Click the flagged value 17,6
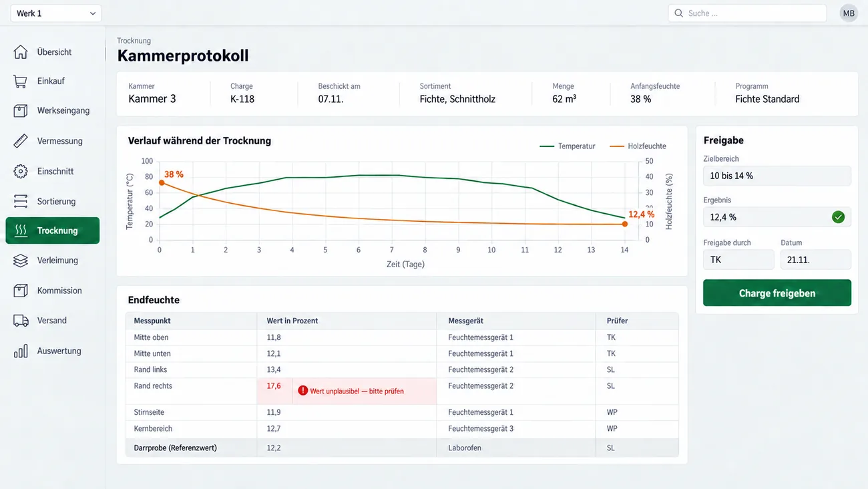Image resolution: width=868 pixels, height=489 pixels. click(x=274, y=386)
